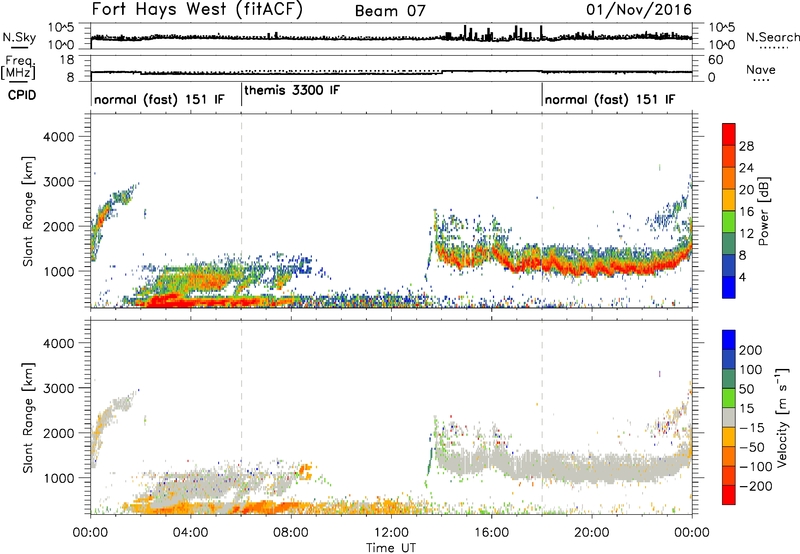The height and width of the screenshot is (554, 800).
Task: Click the 'normal (fast) 151 IF' label after 18:00
Action: point(610,99)
